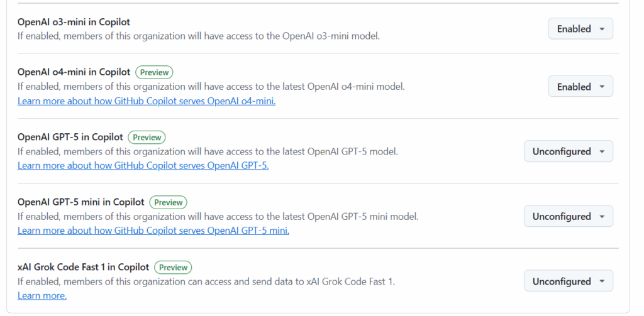Click the o3-mini model access description text
Screen dimensions: 644x316
pos(199,36)
